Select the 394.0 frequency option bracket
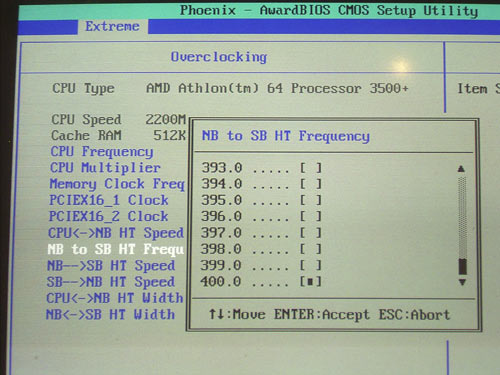The image size is (500, 375). click(x=311, y=184)
